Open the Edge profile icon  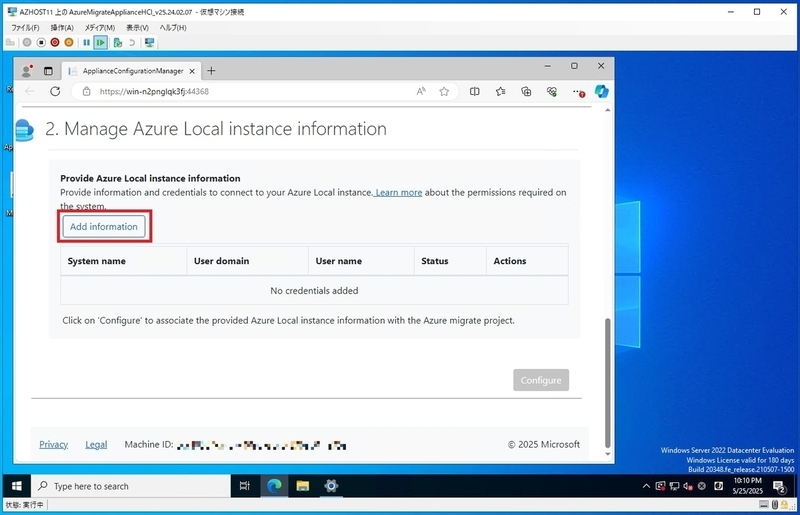(x=27, y=71)
